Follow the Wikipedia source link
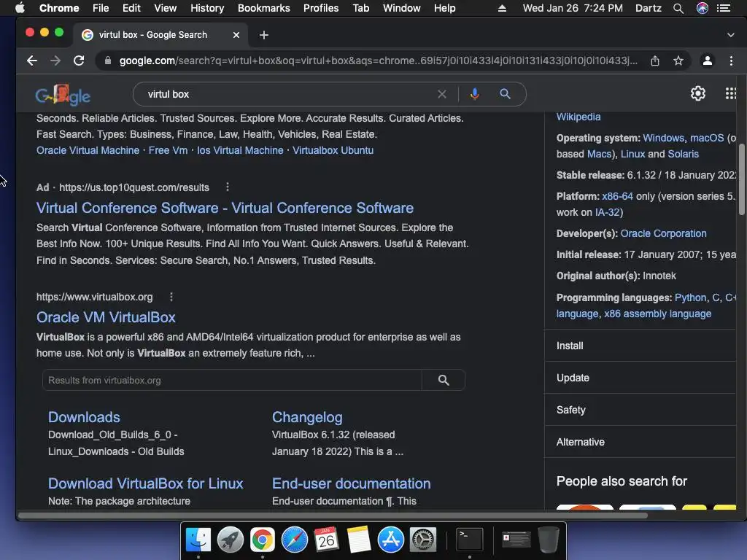 (578, 117)
